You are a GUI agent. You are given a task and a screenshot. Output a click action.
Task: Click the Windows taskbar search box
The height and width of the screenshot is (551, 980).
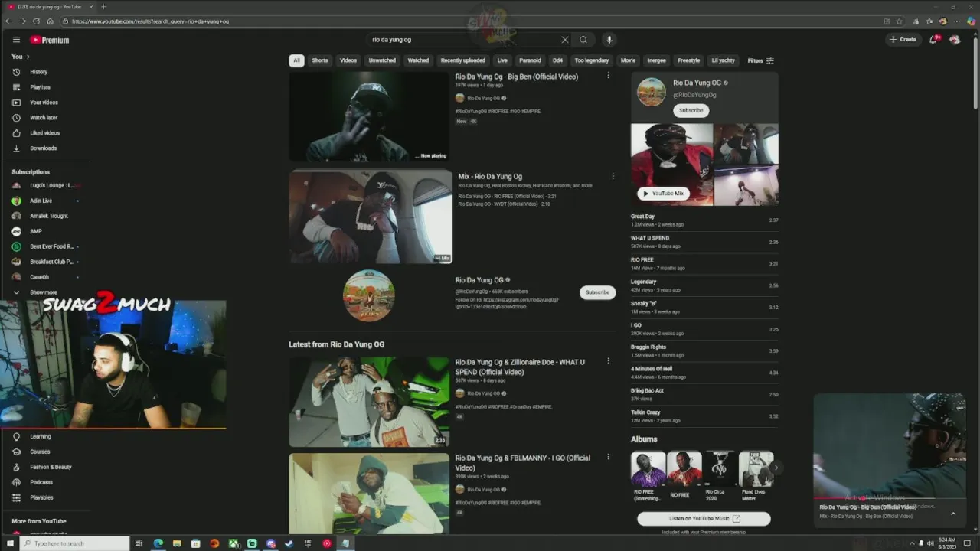pos(74,543)
